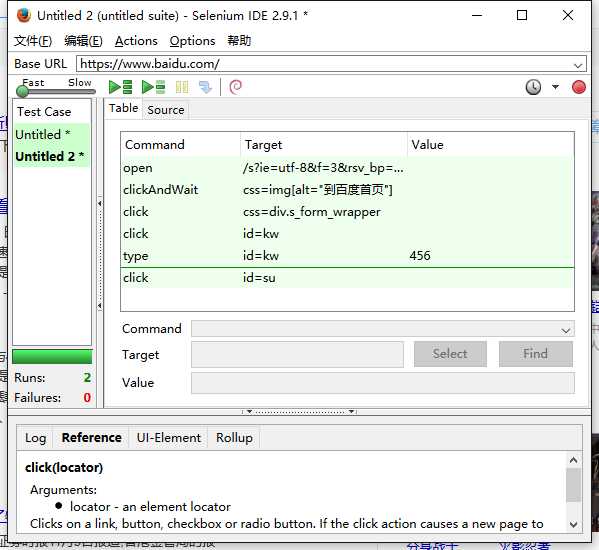The height and width of the screenshot is (550, 599).
Task: Click the Pause/Resume icon
Action: [182, 87]
